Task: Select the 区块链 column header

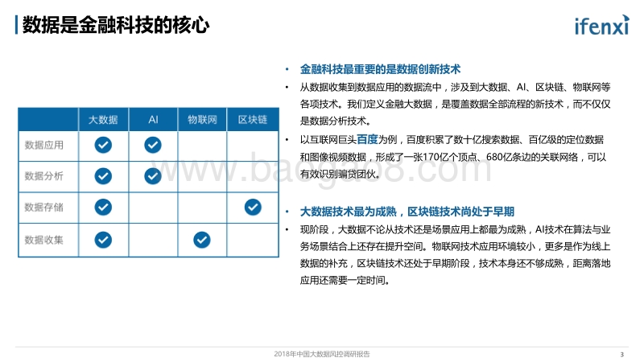Action: point(253,119)
